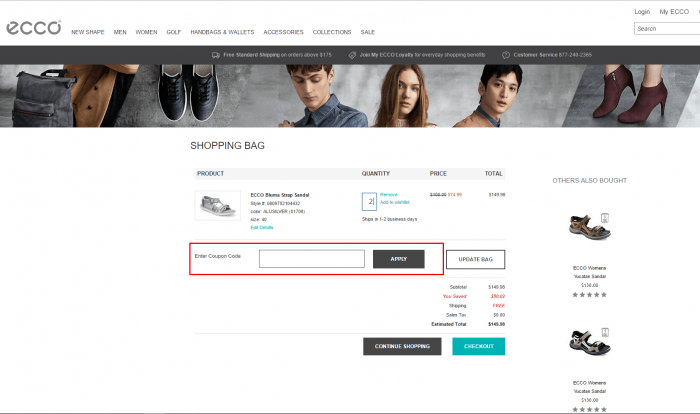
Task: Click the brown Yucatan Sandal image
Action: (x=589, y=227)
